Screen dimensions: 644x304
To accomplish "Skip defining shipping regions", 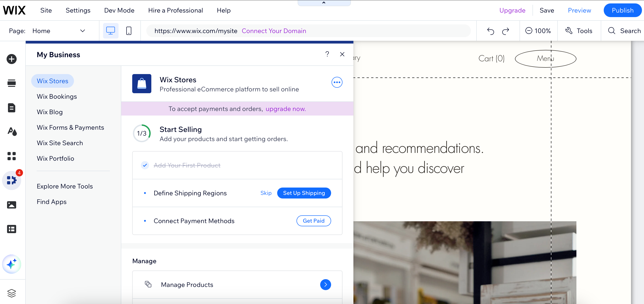I will pyautogui.click(x=266, y=193).
